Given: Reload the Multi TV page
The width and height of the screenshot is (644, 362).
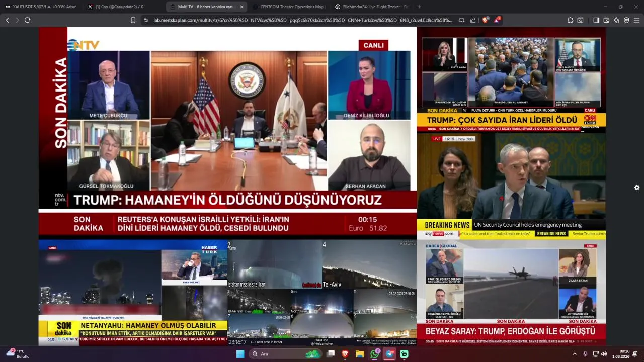Looking at the screenshot, I should (x=27, y=20).
